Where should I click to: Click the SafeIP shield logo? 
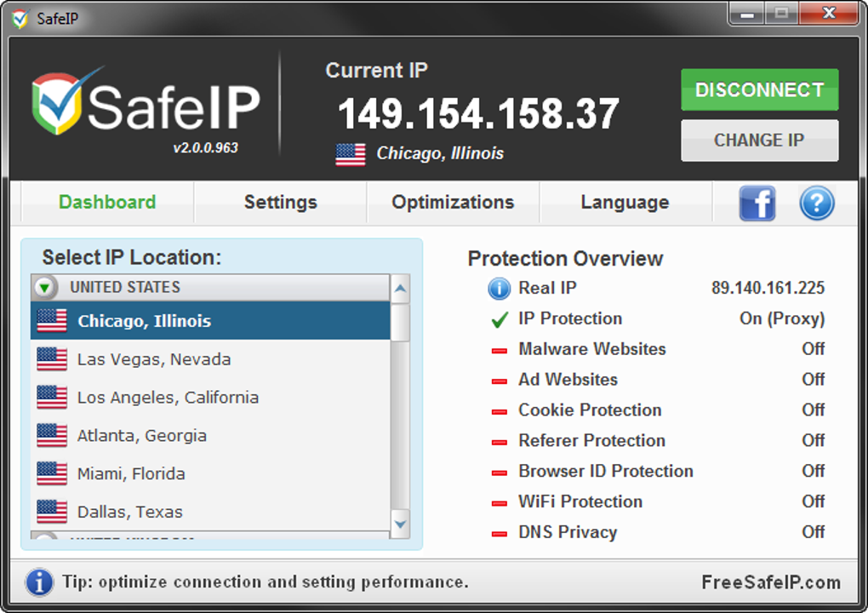(x=58, y=103)
